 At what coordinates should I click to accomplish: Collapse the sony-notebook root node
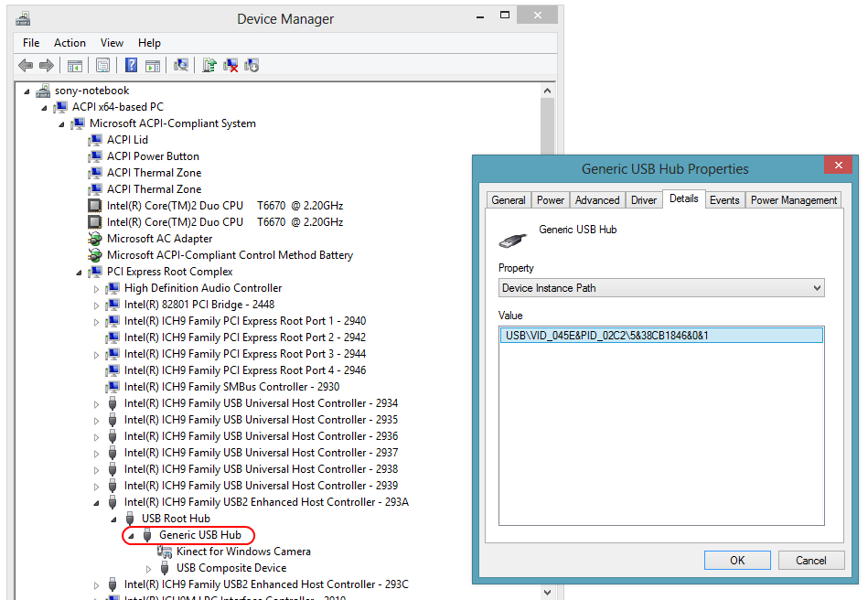coord(27,91)
